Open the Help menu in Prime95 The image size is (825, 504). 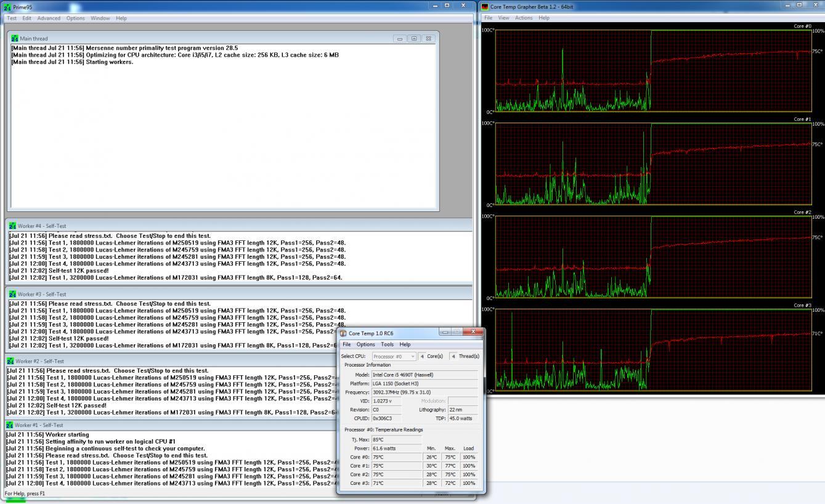[121, 18]
